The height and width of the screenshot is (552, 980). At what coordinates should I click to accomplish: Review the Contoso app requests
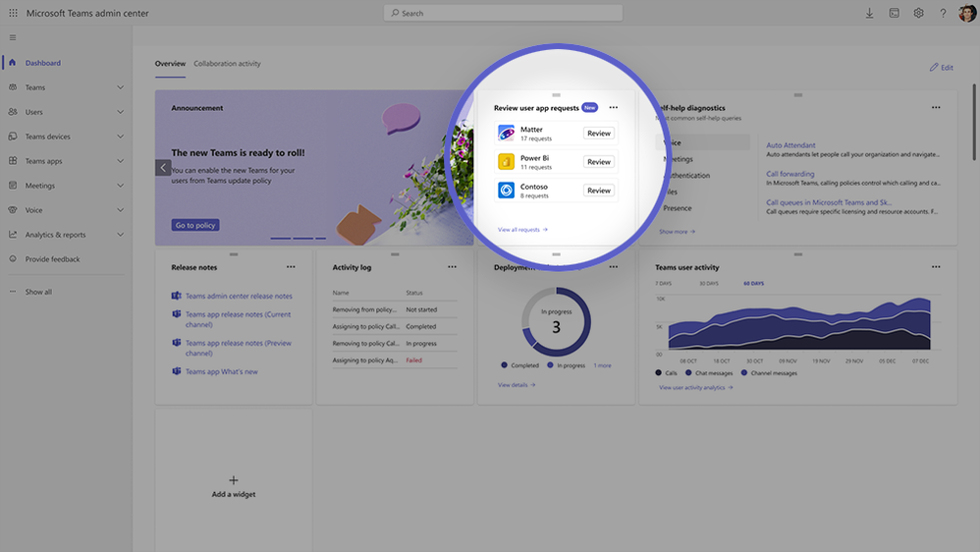tap(599, 190)
